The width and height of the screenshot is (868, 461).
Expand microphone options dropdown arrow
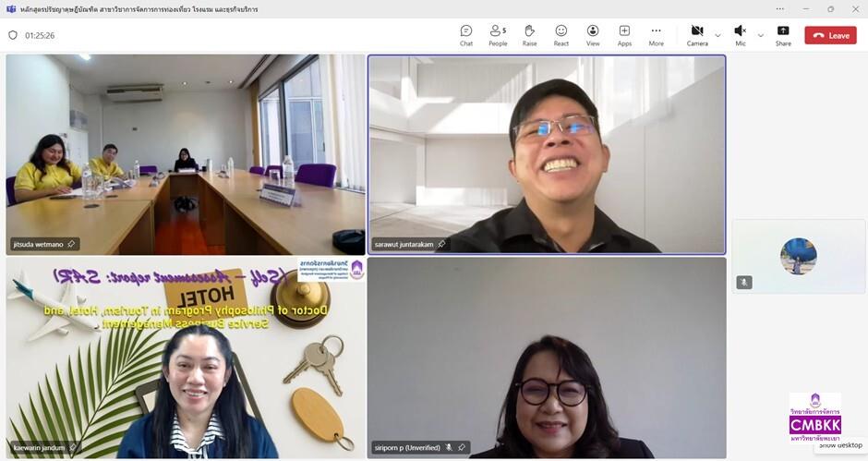coord(761,35)
